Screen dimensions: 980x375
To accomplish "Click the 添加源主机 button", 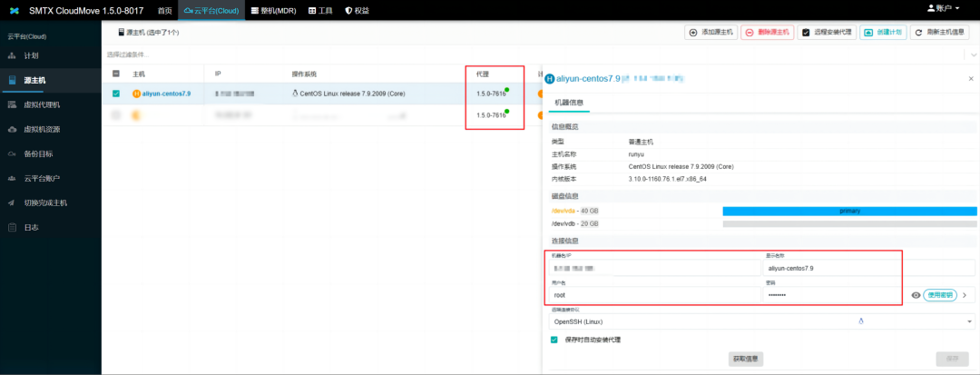I will [x=710, y=33].
